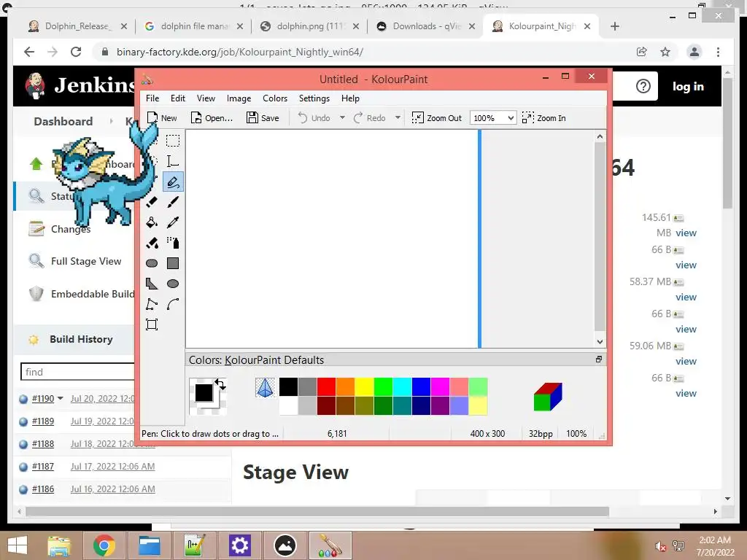The width and height of the screenshot is (747, 560).
Task: Open the Colors menu
Action: pos(275,98)
